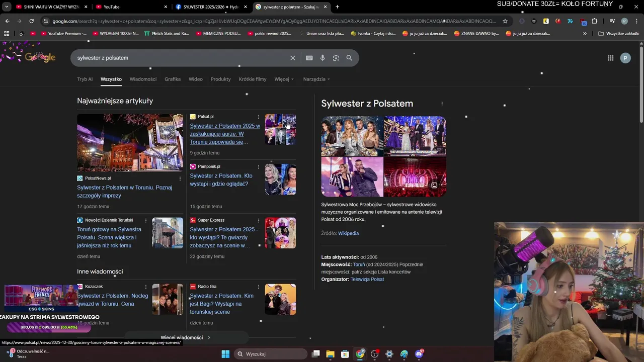Screen dimensions: 644x362
Task: Click the 7TV extension icon
Action: 570,21
